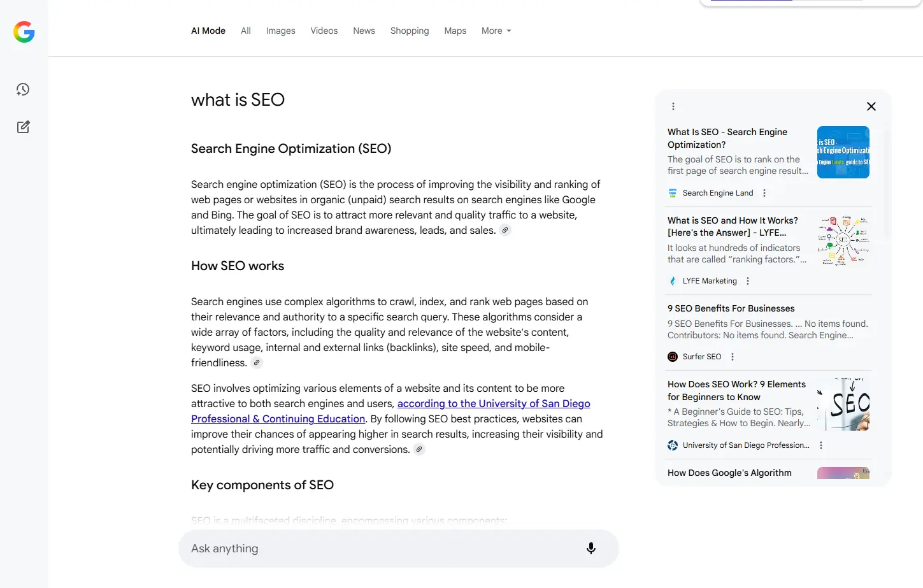Click Search Engine Land article thumbnail
923x588 pixels.
tap(843, 152)
